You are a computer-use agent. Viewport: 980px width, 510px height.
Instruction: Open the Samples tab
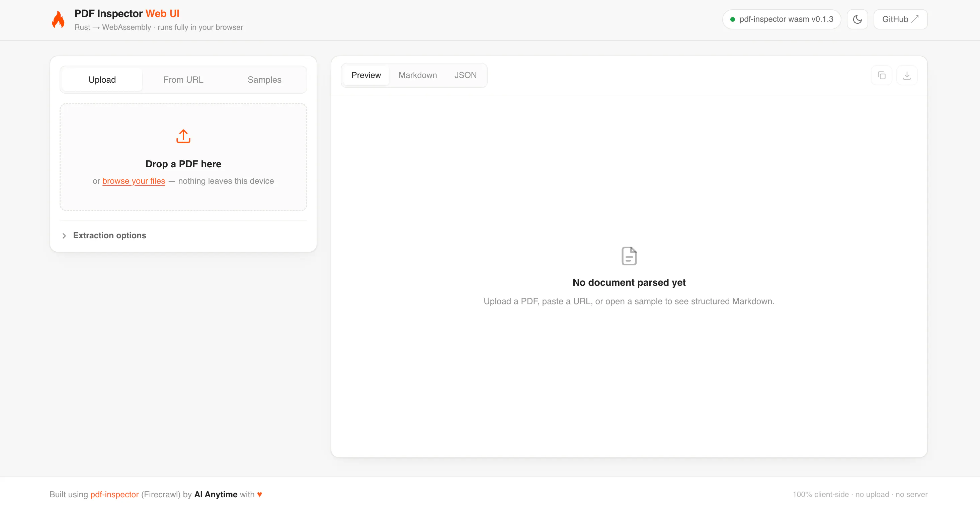[x=264, y=80]
